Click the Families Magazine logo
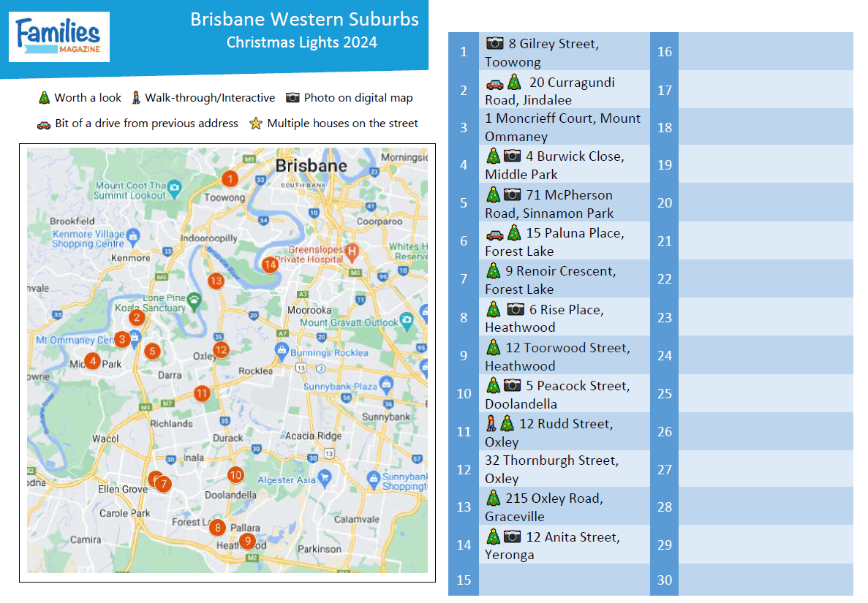Screen dimensions: 868x603 pyautogui.click(x=59, y=37)
